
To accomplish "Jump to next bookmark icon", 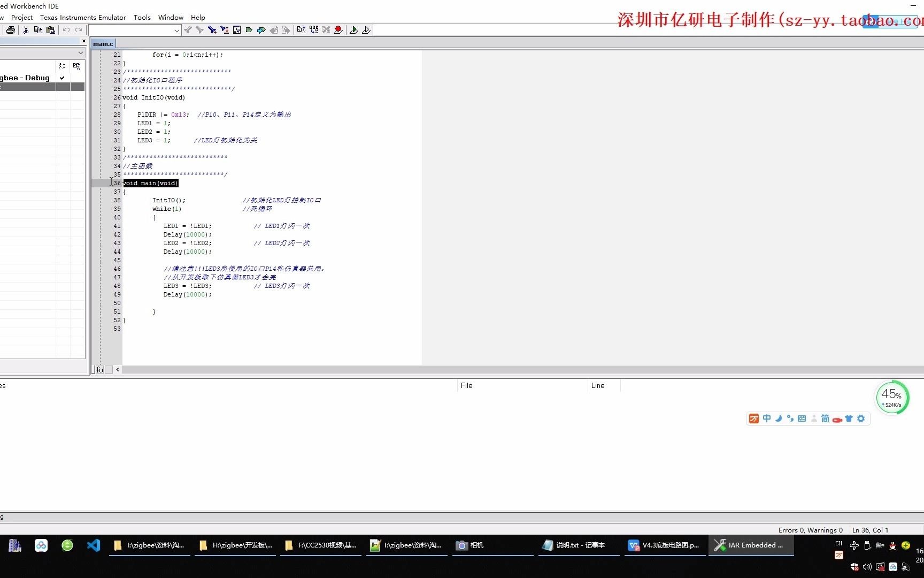I will 261,30.
